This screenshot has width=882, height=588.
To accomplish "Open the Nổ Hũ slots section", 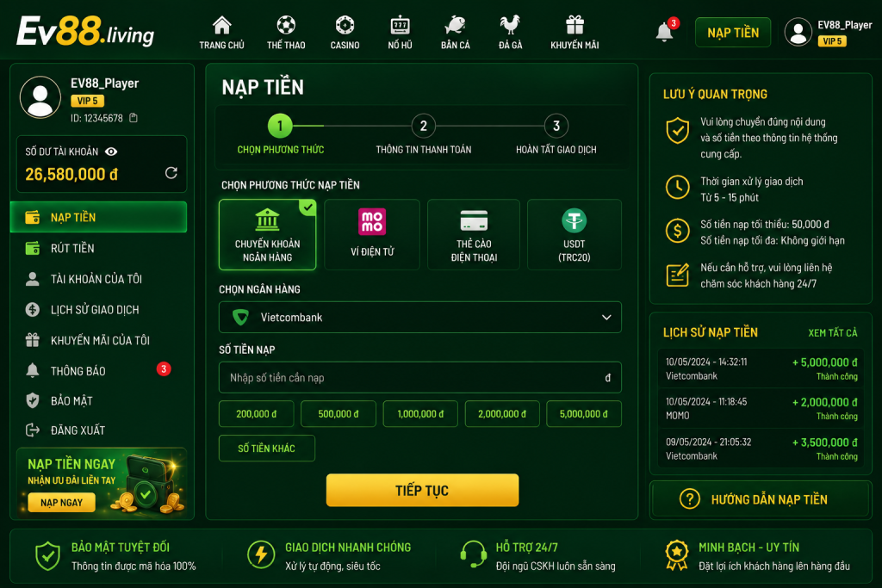I will point(400,34).
